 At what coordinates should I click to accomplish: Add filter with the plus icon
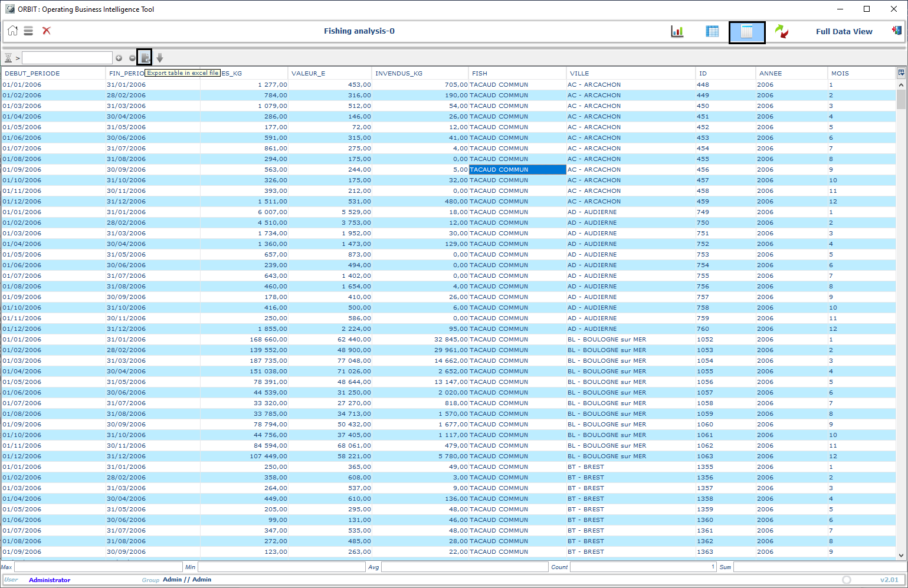pyautogui.click(x=119, y=58)
